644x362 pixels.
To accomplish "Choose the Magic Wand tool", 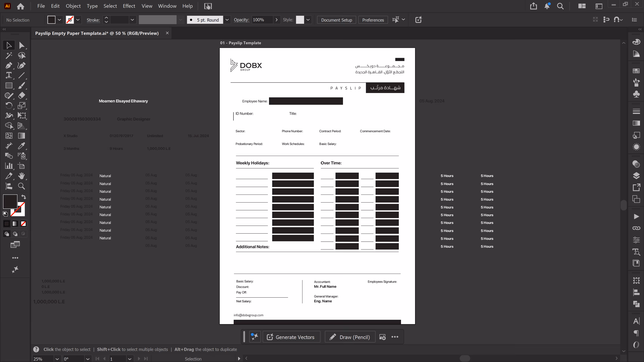I will 9,55.
